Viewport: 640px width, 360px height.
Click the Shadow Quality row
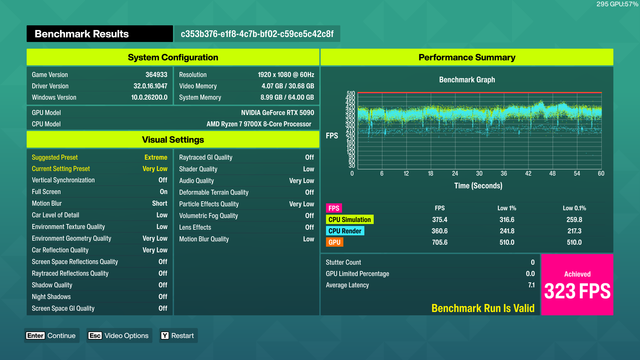100,285
